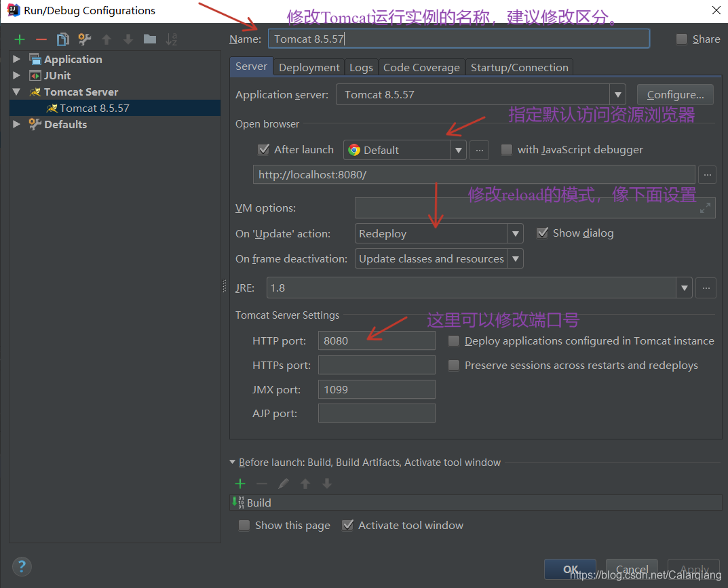728x588 pixels.
Task: Click the localhost URL field
Action: coord(474,175)
